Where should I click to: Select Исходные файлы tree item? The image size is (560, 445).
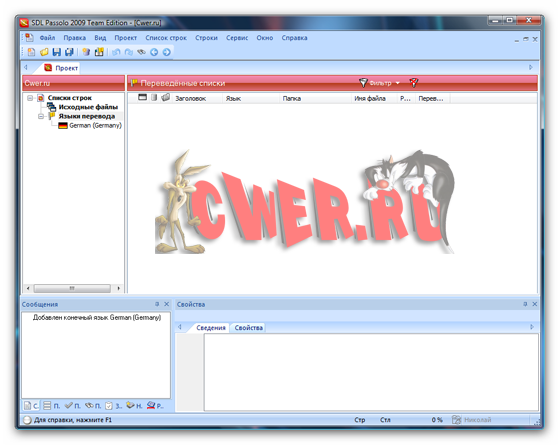coord(88,107)
